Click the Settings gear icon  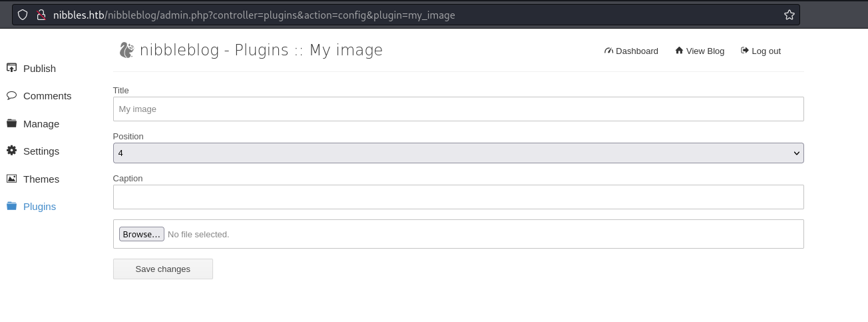click(x=11, y=151)
